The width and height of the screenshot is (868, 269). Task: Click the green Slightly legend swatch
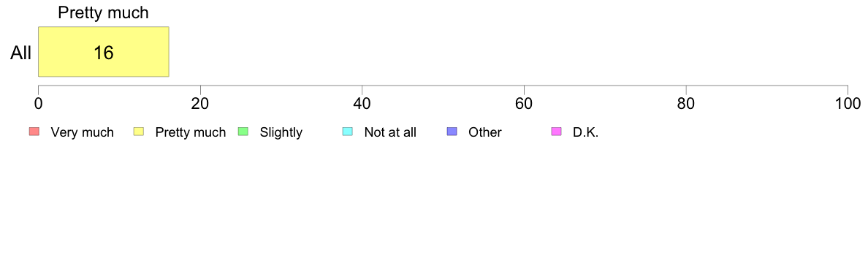click(243, 132)
